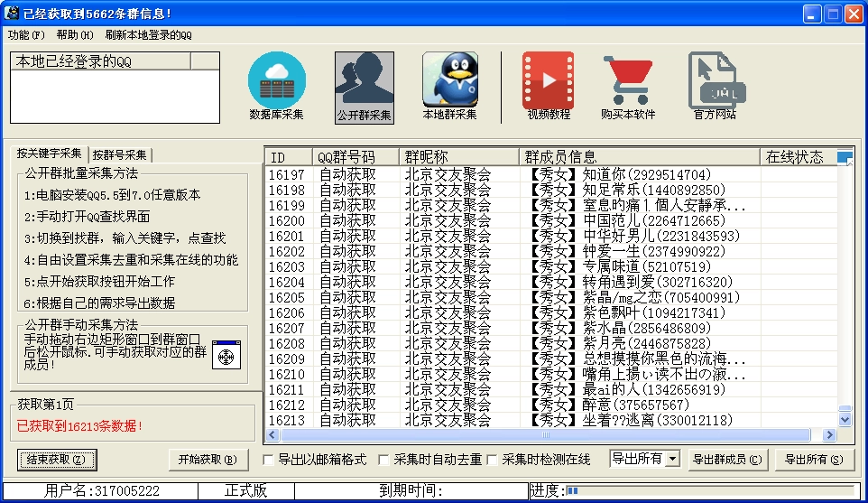Viewport: 868px width, 503px height.
Task: Click the 购买本软件 shopping cart icon
Action: point(628,87)
